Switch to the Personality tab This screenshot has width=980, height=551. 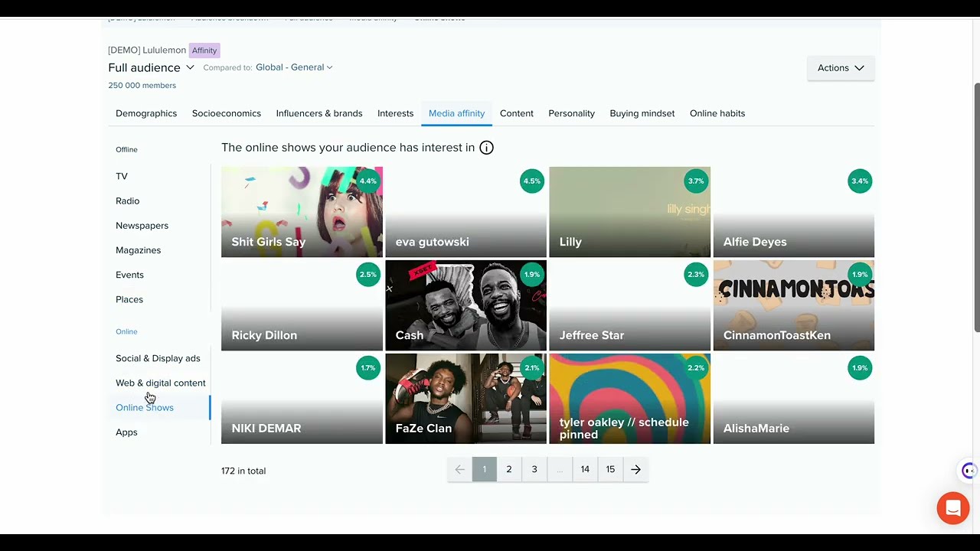tap(571, 113)
